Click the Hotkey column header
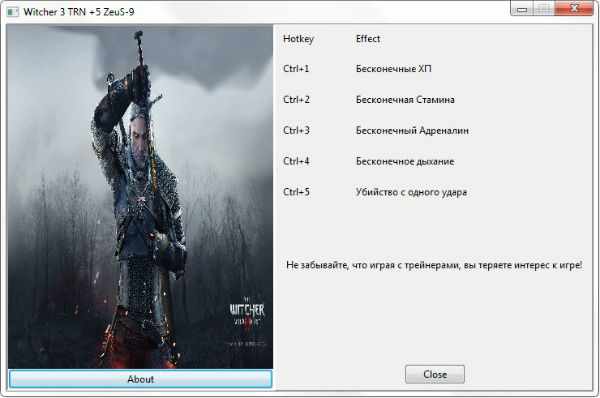Screen dimensions: 600x398 [298, 39]
